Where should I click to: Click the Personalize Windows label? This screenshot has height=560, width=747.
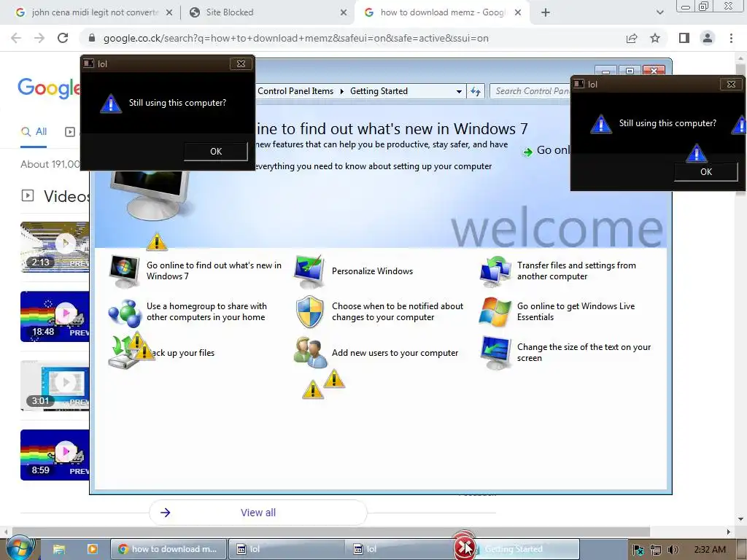pyautogui.click(x=373, y=271)
